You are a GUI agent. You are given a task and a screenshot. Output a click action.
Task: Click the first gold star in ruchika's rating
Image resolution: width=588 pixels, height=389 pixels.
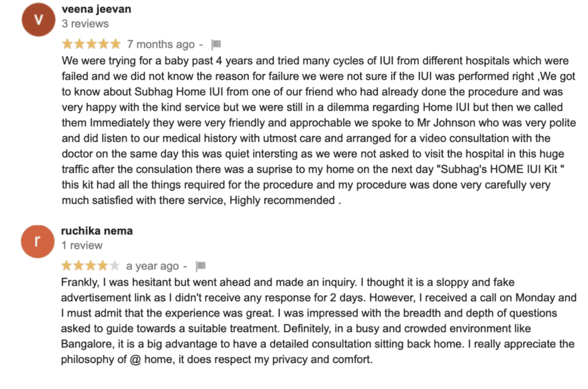(x=67, y=266)
